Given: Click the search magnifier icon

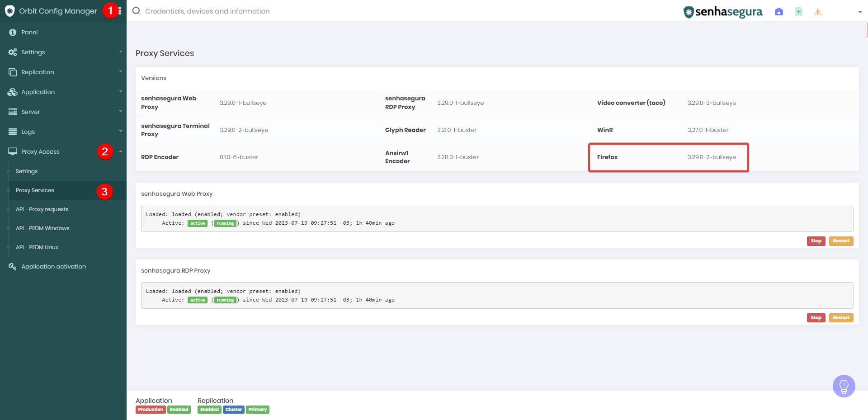Looking at the screenshot, I should (x=136, y=11).
